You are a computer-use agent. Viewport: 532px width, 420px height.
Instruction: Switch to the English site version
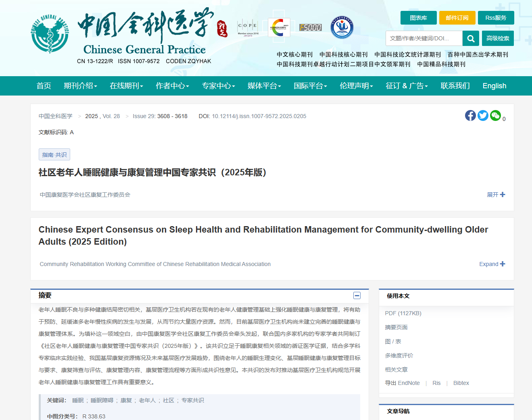pos(494,86)
